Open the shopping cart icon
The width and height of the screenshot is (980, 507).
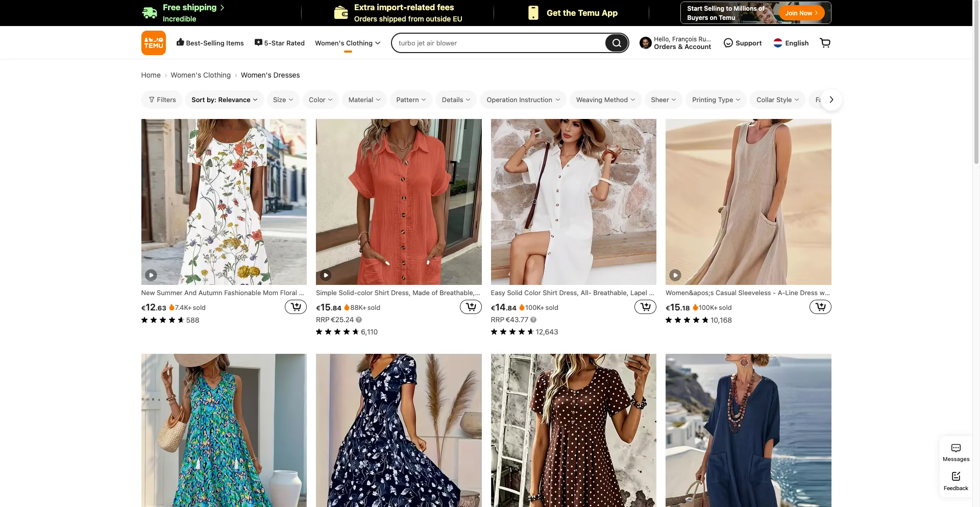tap(825, 43)
